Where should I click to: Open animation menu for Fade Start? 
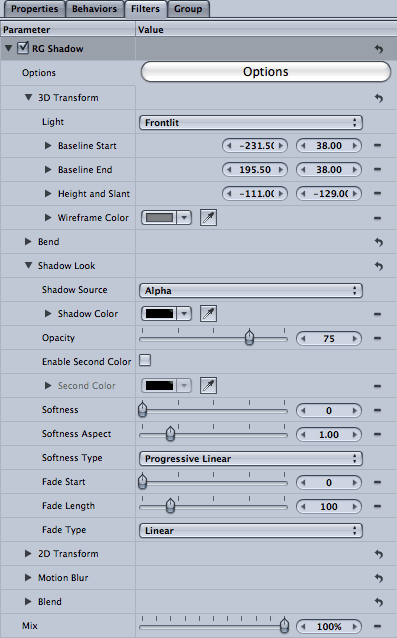(x=377, y=482)
